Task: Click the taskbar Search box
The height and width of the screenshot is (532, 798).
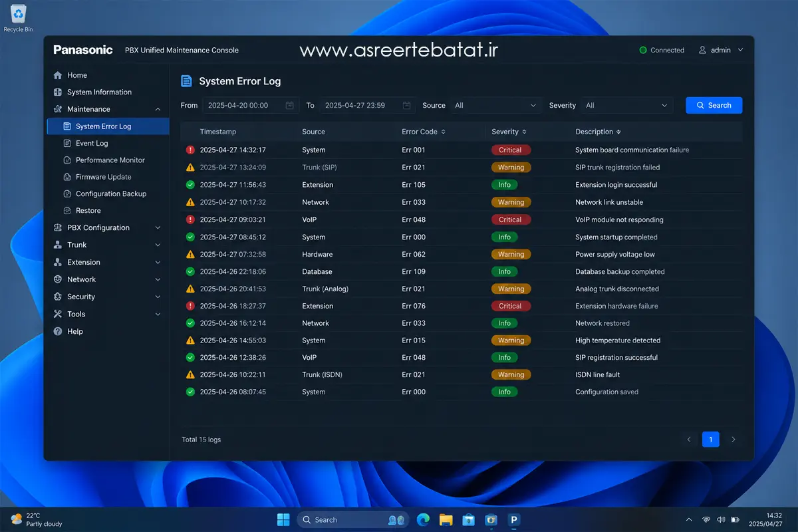Action: [352, 519]
